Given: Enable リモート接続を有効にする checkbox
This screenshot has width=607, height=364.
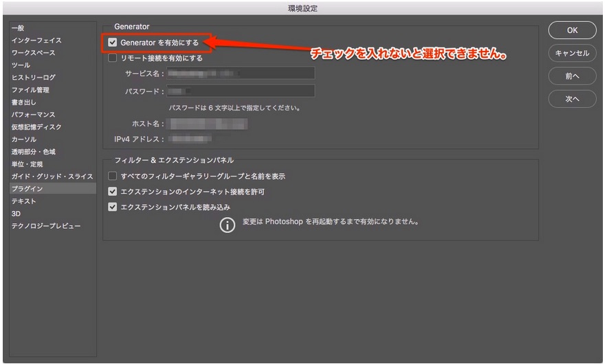Looking at the screenshot, I should [x=113, y=58].
